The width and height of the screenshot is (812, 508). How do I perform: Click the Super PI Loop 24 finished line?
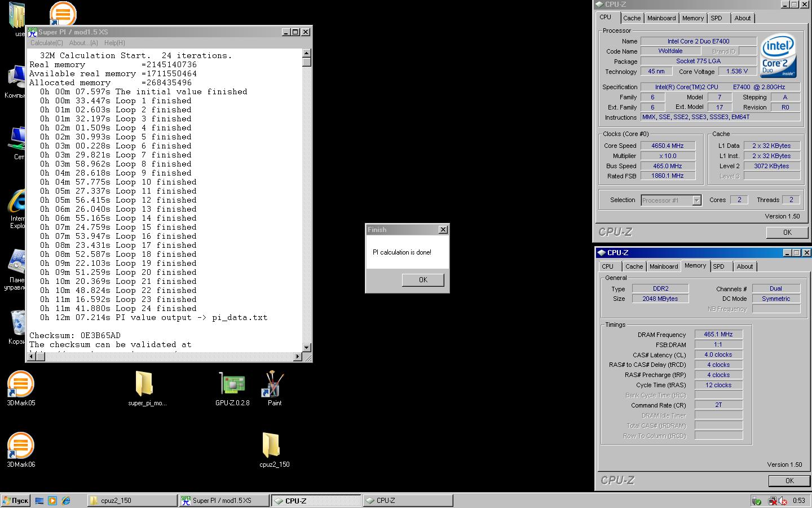[x=118, y=308]
